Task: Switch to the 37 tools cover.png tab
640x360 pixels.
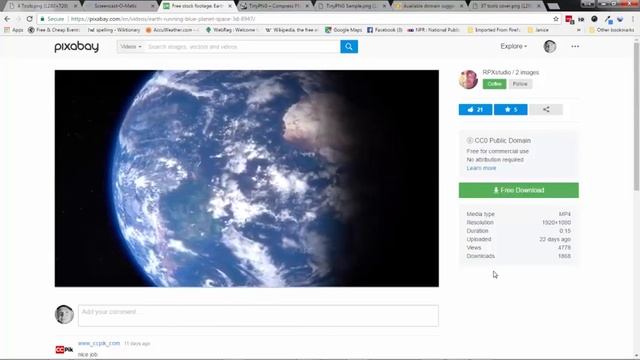Action: tap(505, 6)
